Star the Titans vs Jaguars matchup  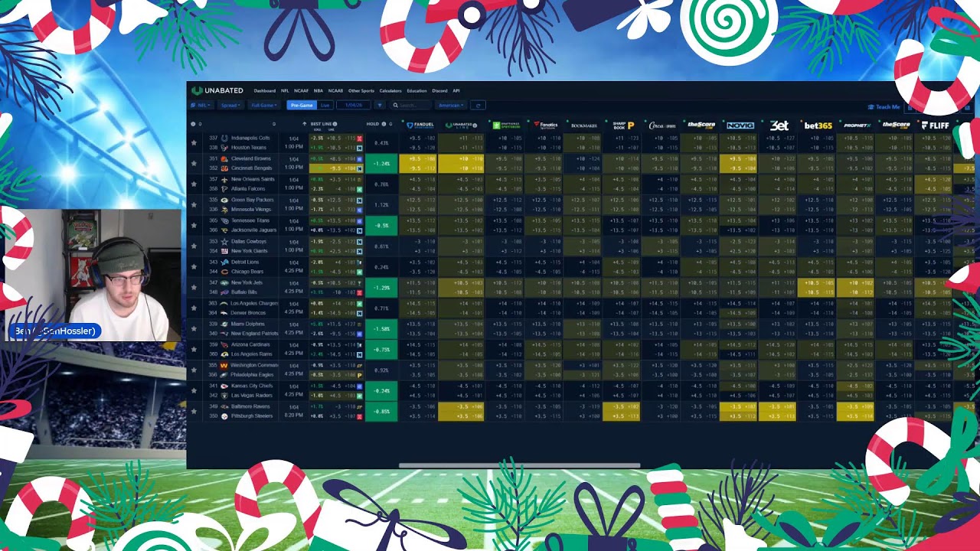tap(194, 226)
